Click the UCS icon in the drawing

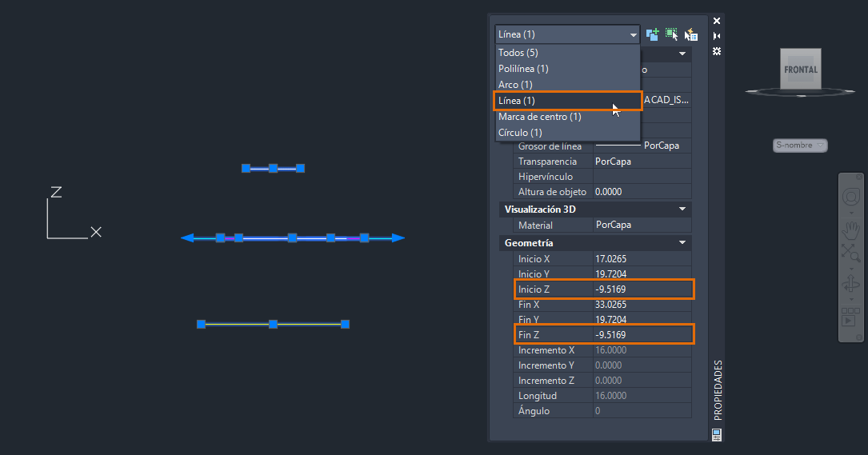[x=74, y=214]
